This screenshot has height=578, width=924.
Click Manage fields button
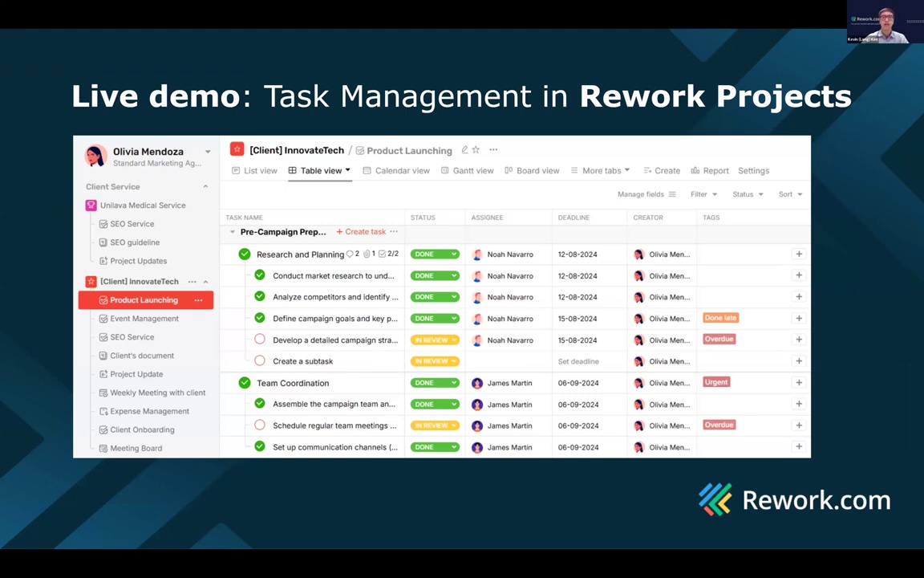646,194
